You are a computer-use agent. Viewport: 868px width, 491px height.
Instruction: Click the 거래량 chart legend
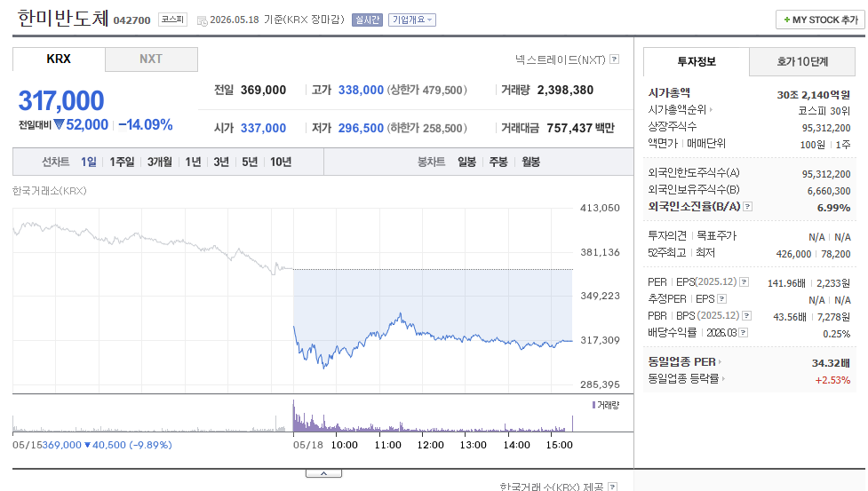(x=606, y=405)
